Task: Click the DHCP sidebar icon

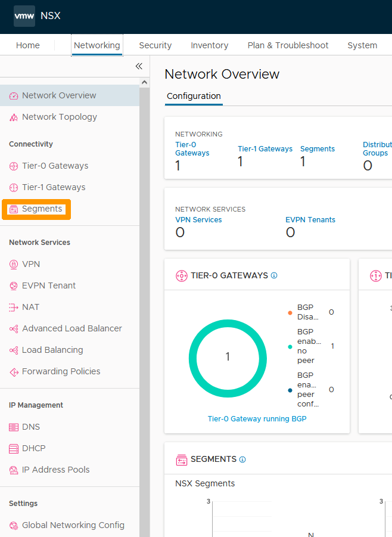Action: (14, 449)
